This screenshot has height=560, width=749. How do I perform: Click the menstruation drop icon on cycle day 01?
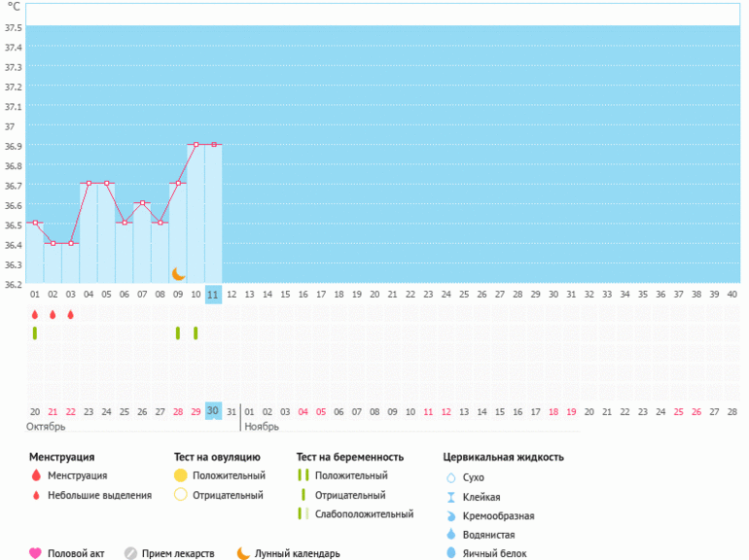pos(35,314)
